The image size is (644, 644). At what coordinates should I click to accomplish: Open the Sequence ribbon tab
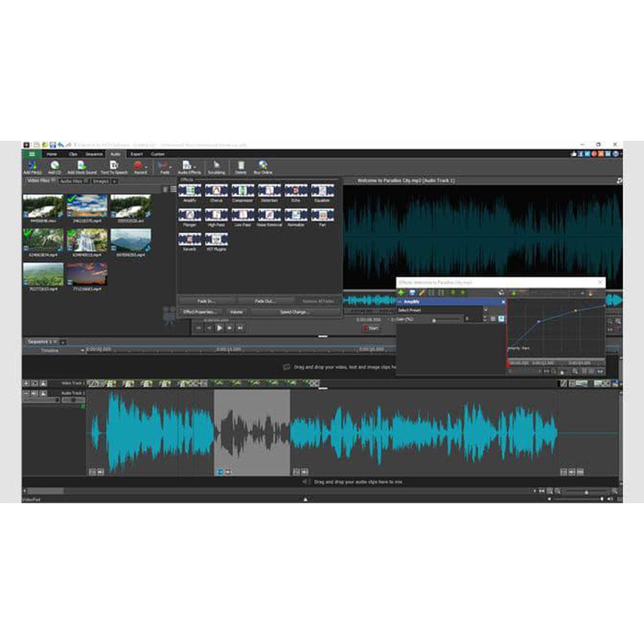coord(94,154)
